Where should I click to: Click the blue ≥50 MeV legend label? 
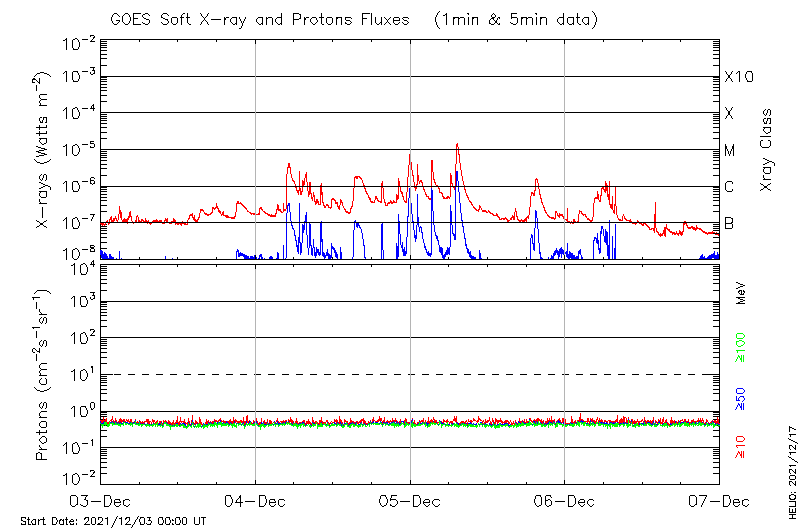click(x=741, y=397)
